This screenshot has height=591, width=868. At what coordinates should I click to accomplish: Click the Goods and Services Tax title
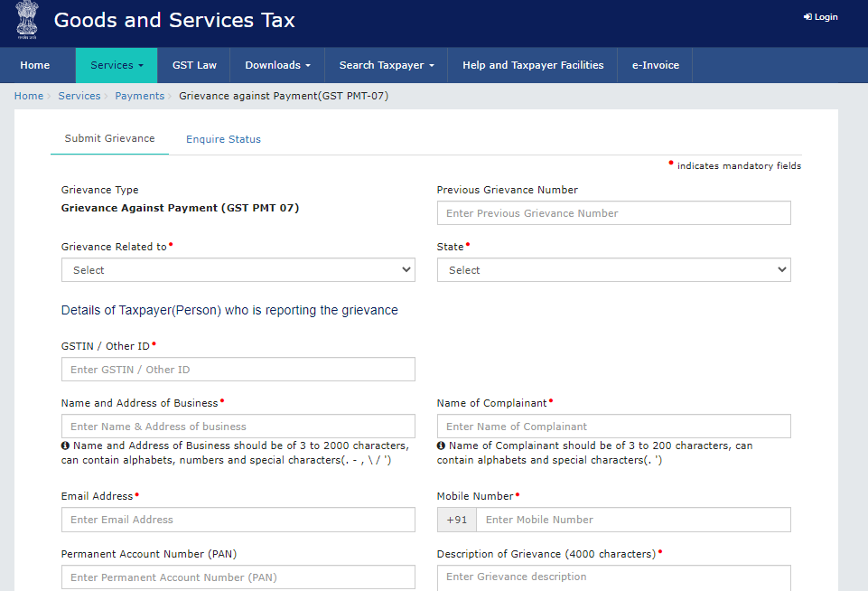pyautogui.click(x=174, y=21)
